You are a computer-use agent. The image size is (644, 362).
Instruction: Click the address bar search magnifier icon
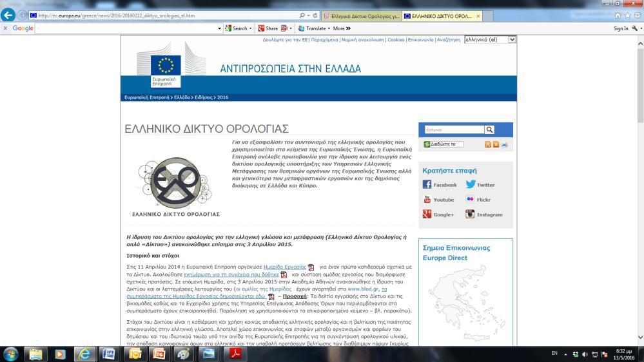click(302, 15)
